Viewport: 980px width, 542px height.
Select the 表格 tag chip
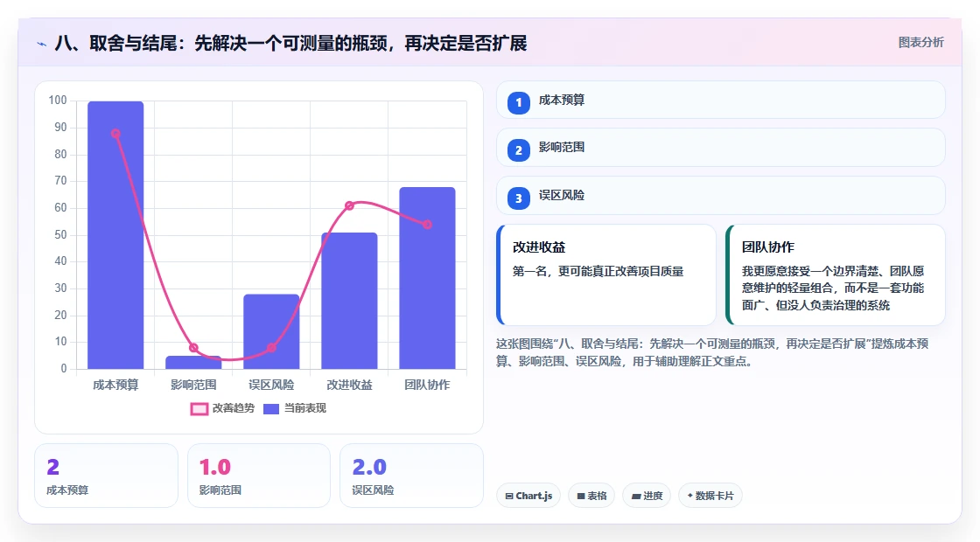click(x=591, y=496)
